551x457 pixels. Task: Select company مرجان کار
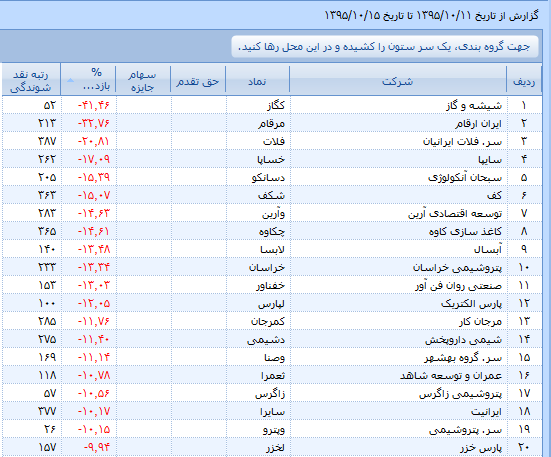(481, 321)
